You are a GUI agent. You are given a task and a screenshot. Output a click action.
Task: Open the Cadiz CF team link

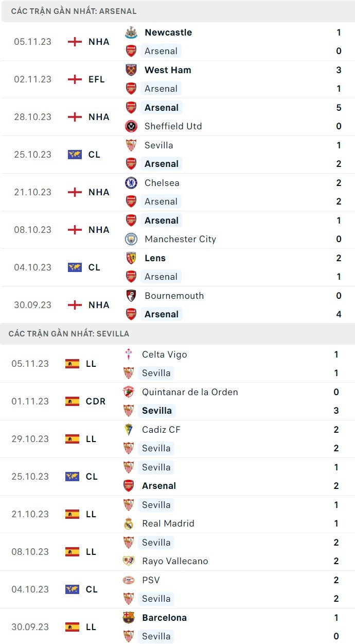pos(161,430)
